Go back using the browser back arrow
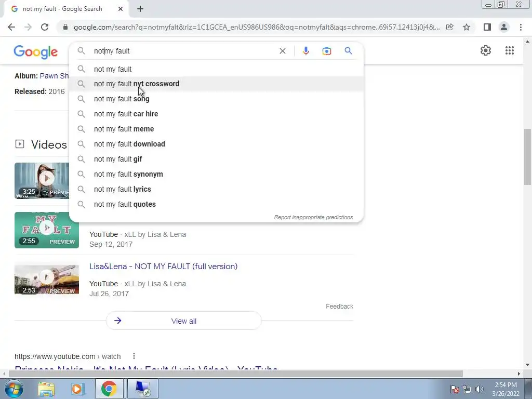The image size is (532, 399). pos(11,27)
